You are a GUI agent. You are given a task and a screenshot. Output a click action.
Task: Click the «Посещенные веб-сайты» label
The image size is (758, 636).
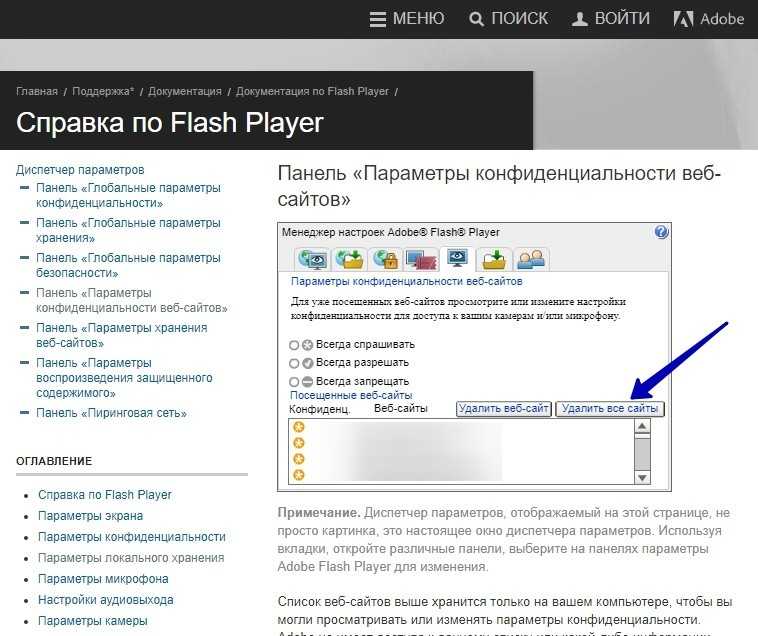[351, 395]
